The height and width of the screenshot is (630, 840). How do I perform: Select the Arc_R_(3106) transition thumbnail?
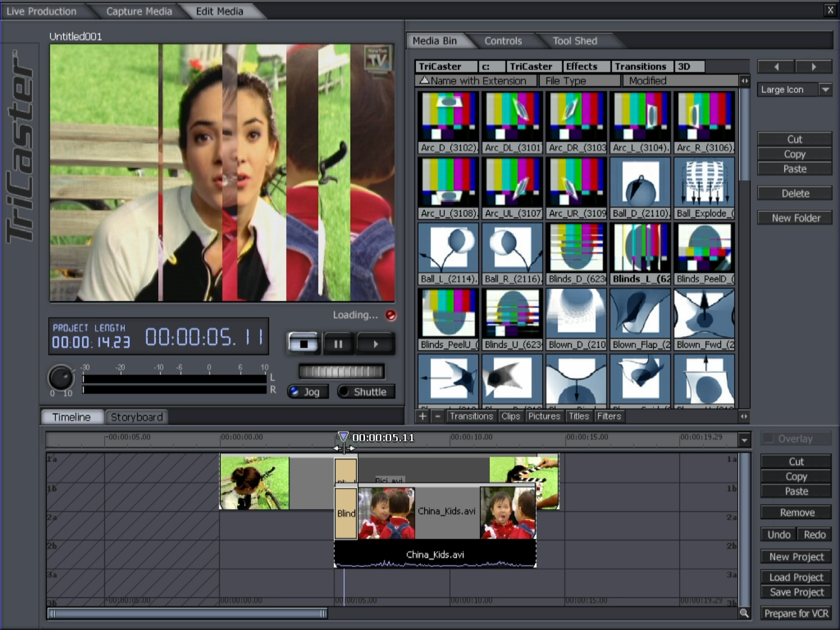point(704,123)
